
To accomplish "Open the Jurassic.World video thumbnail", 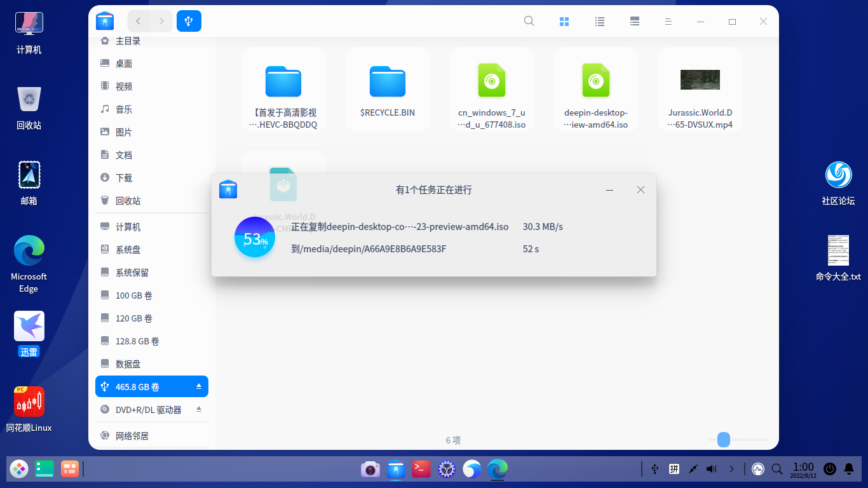I will (x=700, y=80).
